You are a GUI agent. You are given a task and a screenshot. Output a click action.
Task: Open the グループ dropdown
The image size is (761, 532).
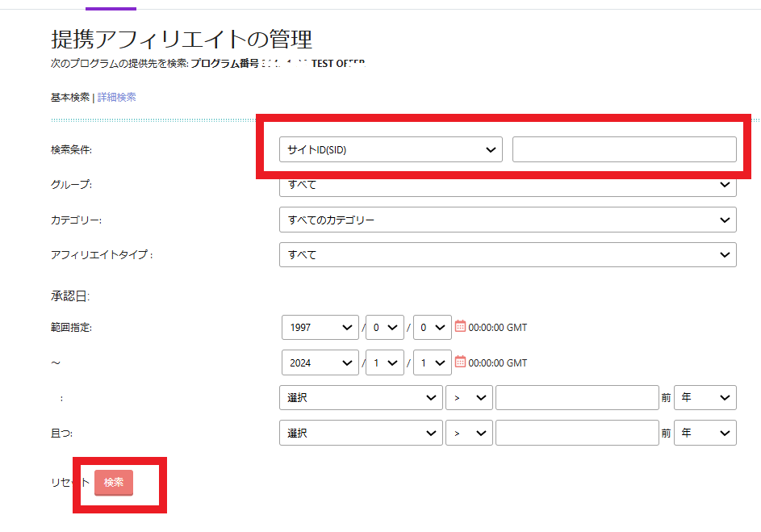pyautogui.click(x=508, y=186)
